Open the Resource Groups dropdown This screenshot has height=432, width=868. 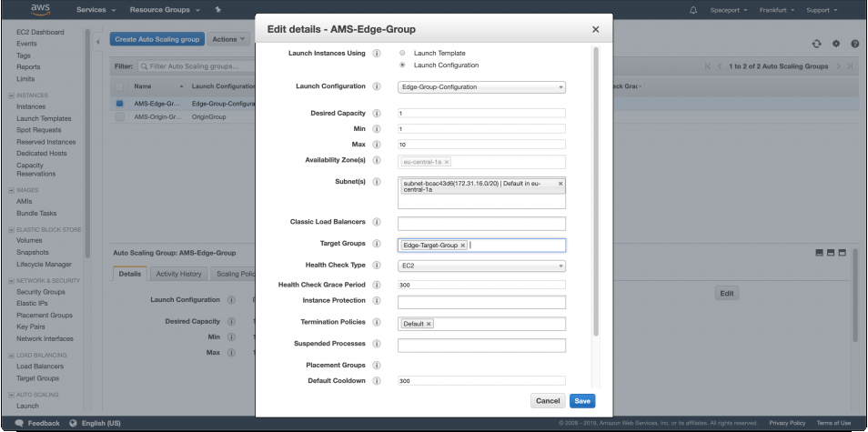163,10
